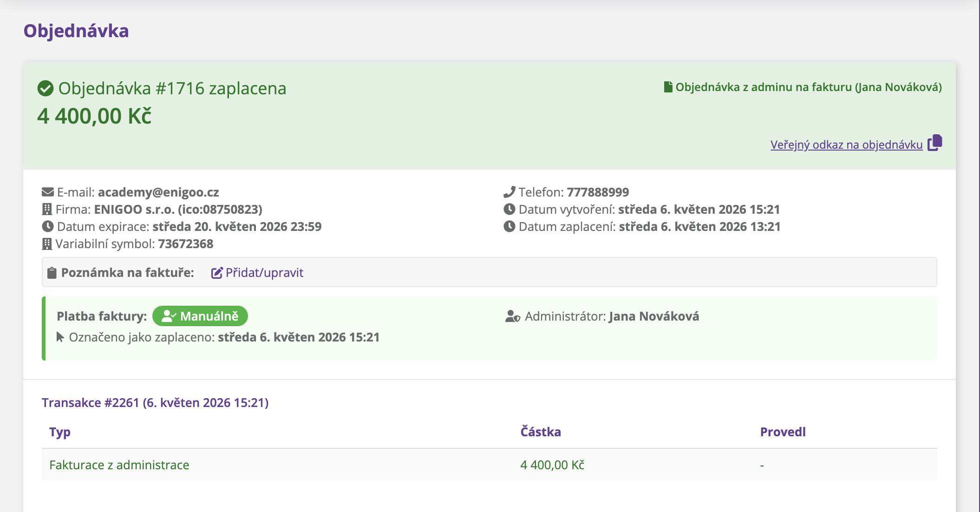Click Objednávka z adminu na fakturu label
Viewport: 980px width, 512px height.
point(809,87)
